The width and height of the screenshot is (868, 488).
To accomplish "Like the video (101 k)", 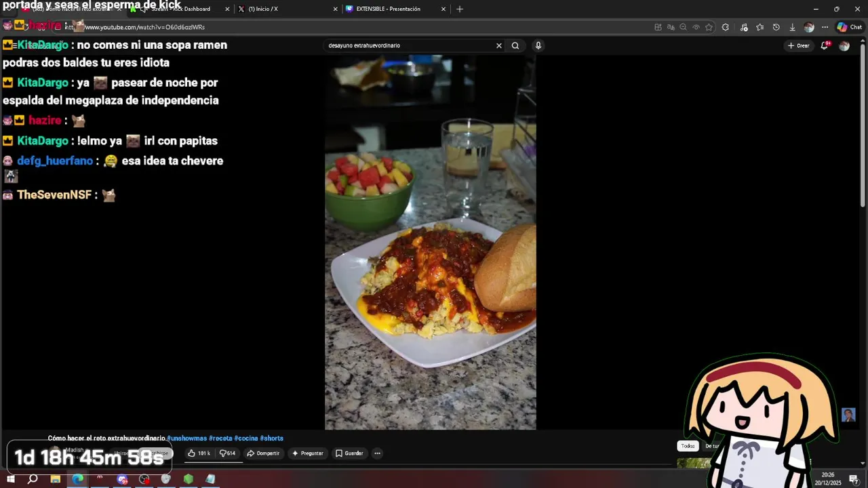I will [199, 453].
